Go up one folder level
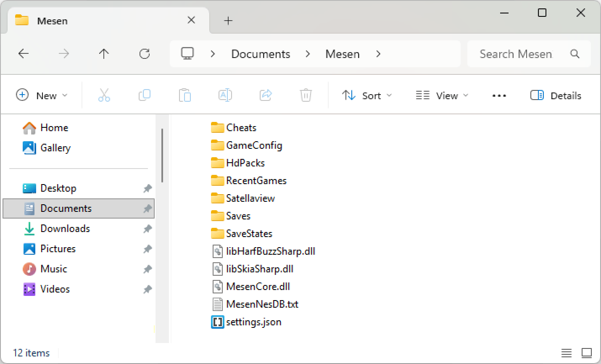The width and height of the screenshot is (601, 364). point(104,54)
